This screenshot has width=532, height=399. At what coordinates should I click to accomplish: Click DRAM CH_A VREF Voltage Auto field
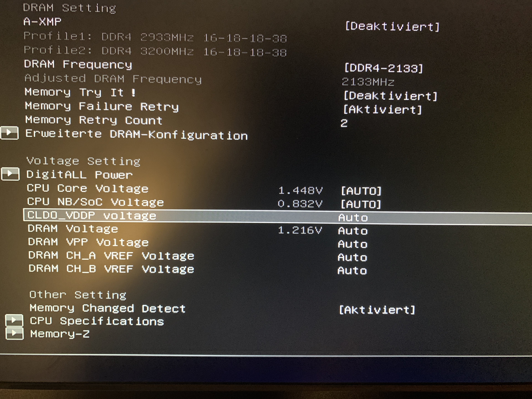coord(352,258)
